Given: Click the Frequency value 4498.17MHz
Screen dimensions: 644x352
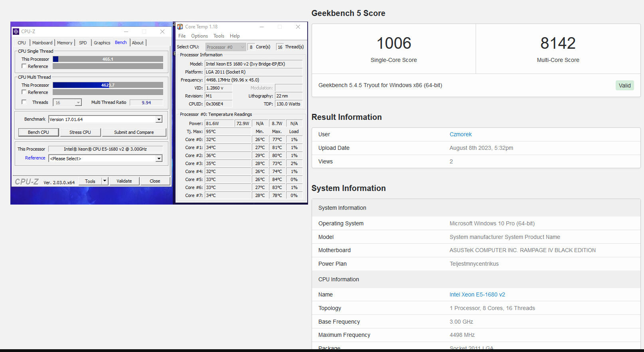Looking at the screenshot, I should click(x=254, y=80).
